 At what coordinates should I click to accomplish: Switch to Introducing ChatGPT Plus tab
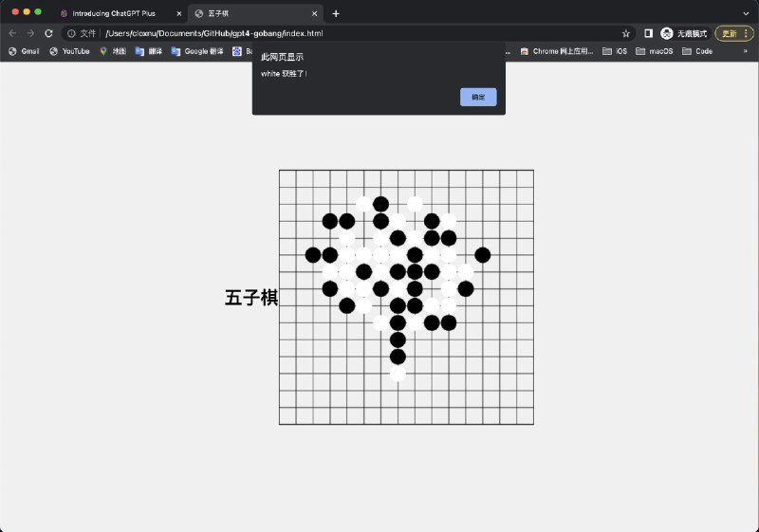click(114, 13)
